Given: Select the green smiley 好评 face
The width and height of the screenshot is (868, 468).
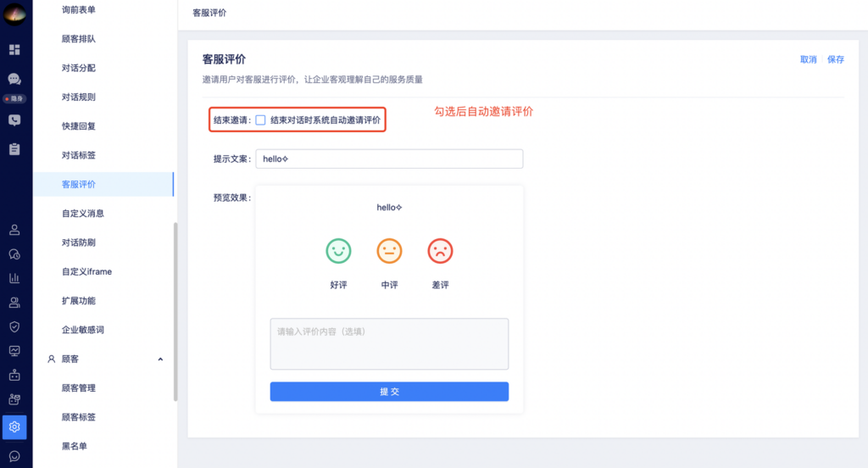Looking at the screenshot, I should (338, 251).
